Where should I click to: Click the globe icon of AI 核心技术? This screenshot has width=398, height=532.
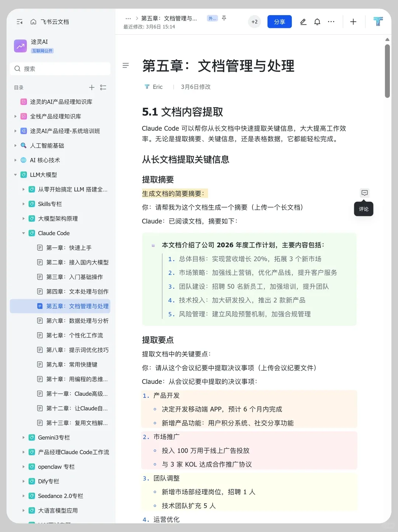pos(24,160)
